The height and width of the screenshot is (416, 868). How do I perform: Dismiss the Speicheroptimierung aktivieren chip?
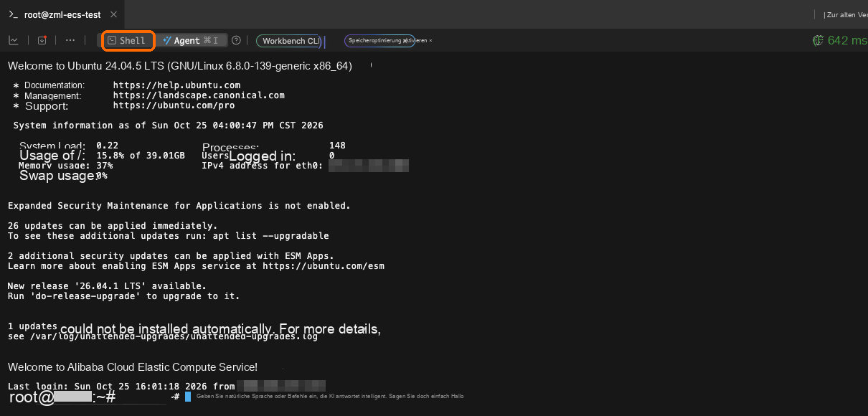click(x=430, y=41)
